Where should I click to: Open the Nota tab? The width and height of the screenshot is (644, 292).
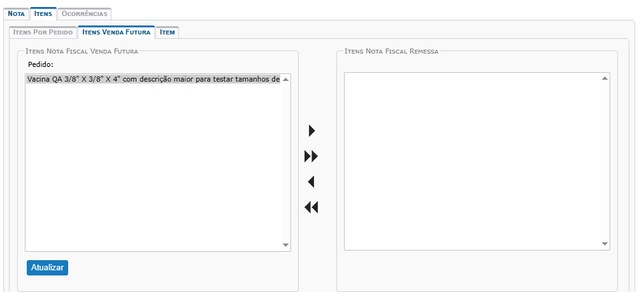coord(16,13)
